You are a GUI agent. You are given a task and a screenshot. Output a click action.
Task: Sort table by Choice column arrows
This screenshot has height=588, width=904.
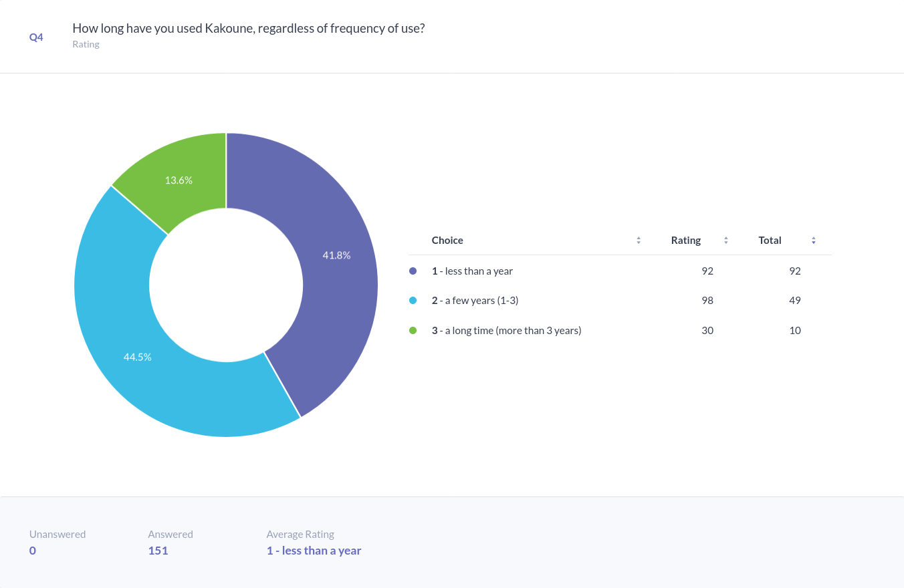(639, 241)
